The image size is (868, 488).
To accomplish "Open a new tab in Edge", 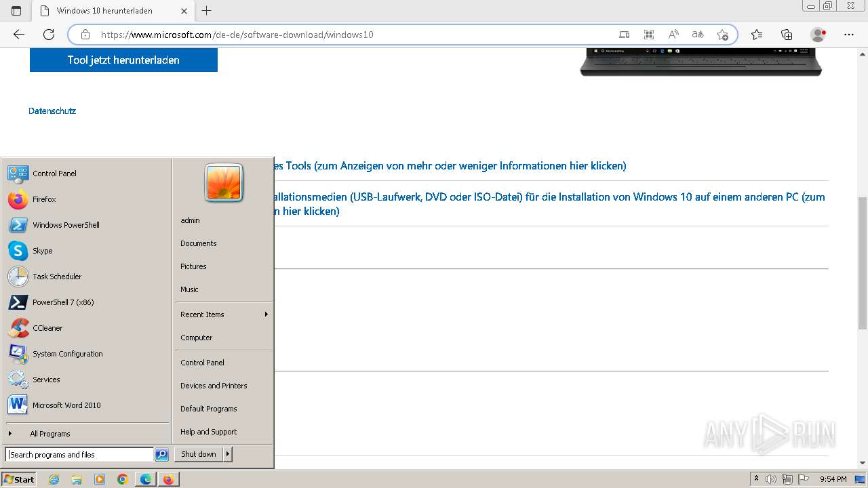I will point(207,11).
